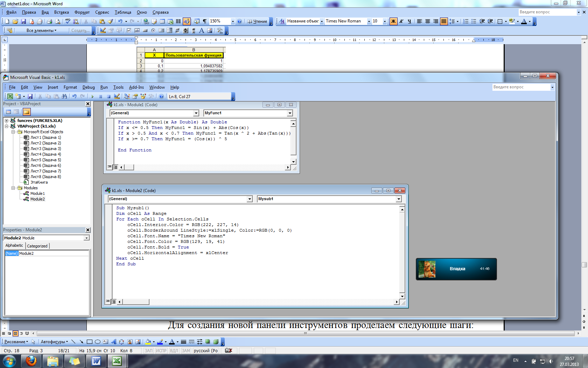Open Properties Window icon in VBA toolbar
Image resolution: width=588 pixels, height=368 pixels.
pyautogui.click(x=135, y=96)
